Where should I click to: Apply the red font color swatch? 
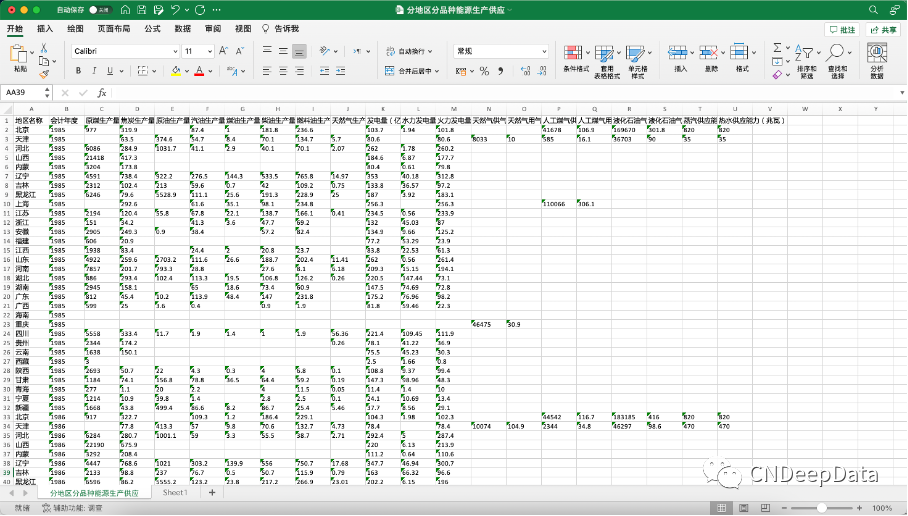pos(199,71)
